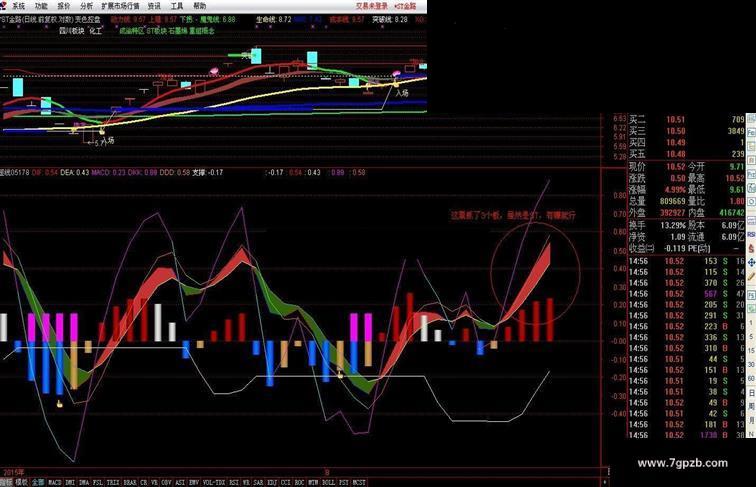The width and height of the screenshot is (756, 487).
Task: Click the 石墨烯 concept tag
Action: click(178, 30)
